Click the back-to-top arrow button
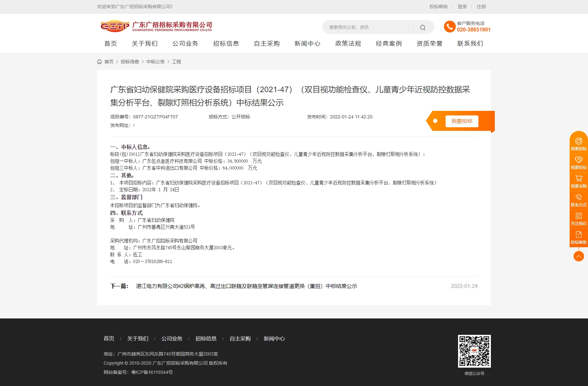588x386 pixels. tap(578, 256)
